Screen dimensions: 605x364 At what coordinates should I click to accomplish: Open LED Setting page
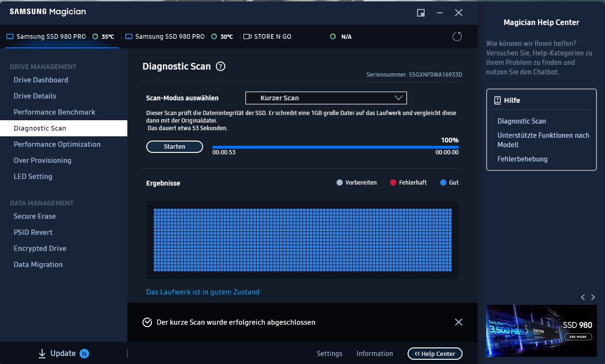(x=33, y=177)
